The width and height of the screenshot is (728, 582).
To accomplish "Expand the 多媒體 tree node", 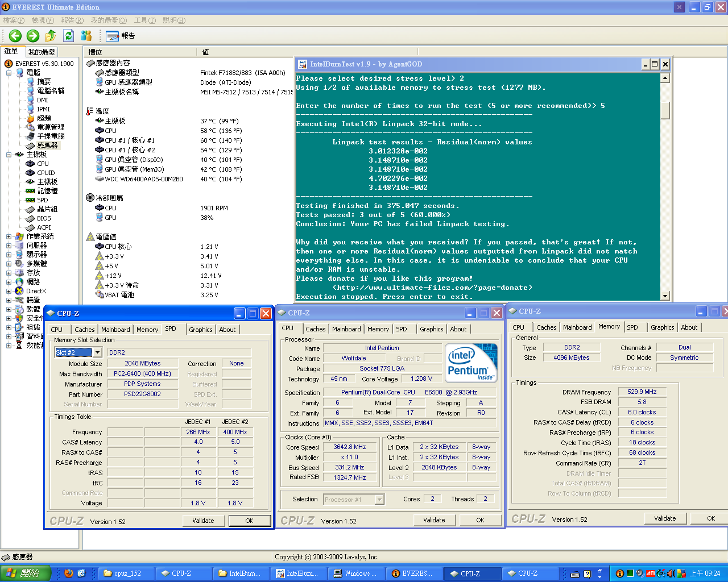I will [x=9, y=264].
